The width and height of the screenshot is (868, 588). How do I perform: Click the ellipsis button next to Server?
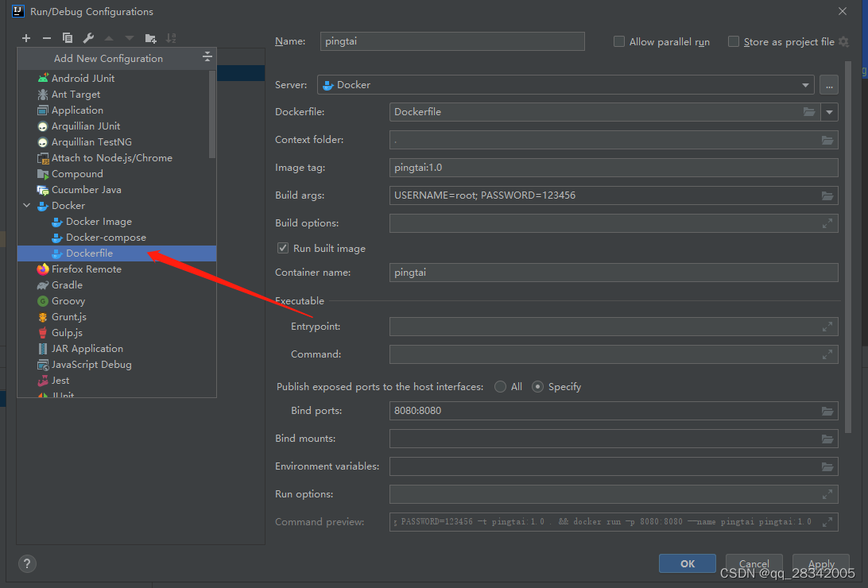click(x=829, y=85)
